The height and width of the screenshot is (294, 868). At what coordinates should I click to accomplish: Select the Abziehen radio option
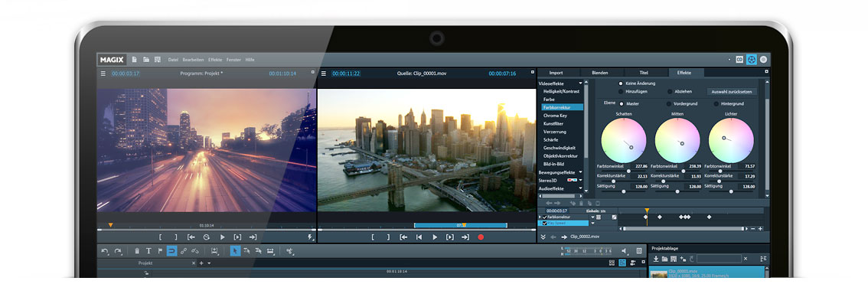point(669,91)
